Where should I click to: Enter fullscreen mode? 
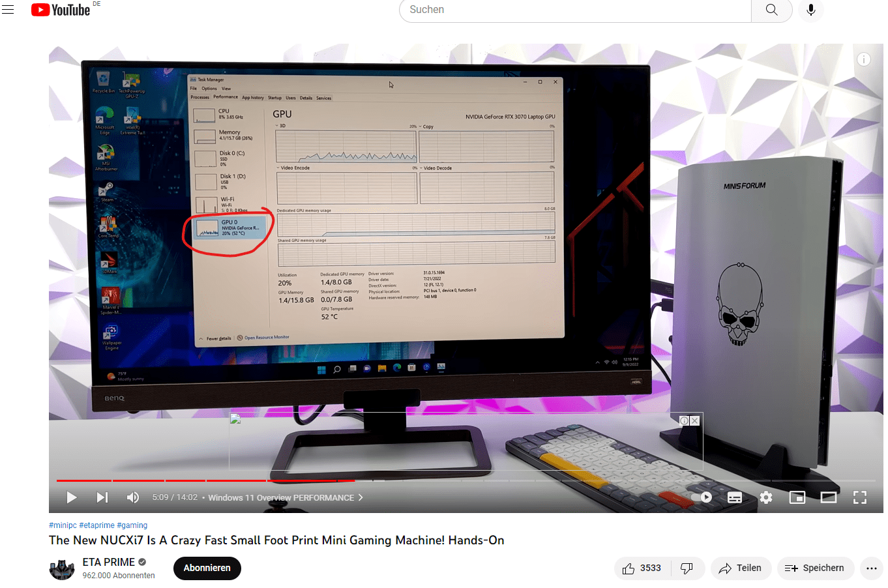(860, 497)
